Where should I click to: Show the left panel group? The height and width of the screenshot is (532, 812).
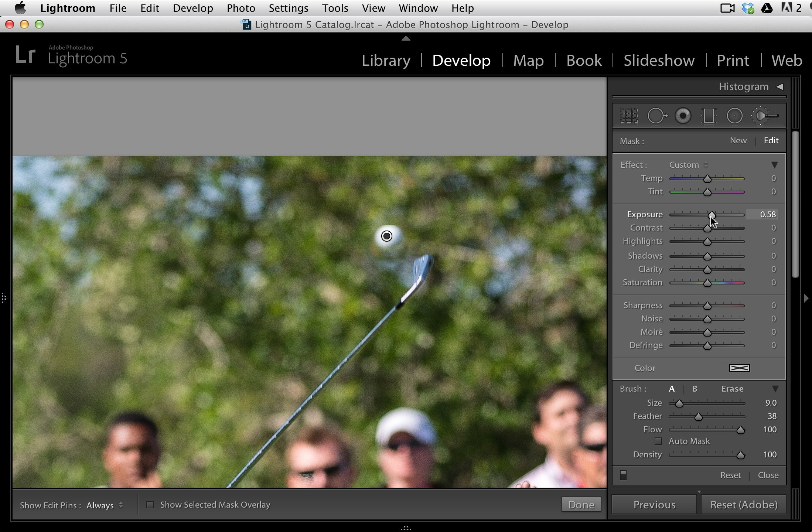[4, 298]
